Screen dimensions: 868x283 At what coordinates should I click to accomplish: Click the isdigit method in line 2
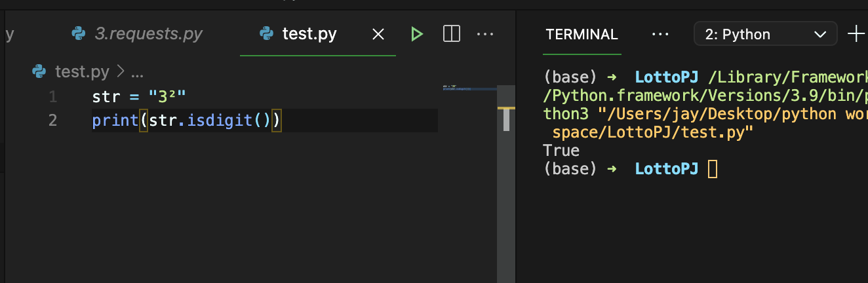[x=225, y=121]
